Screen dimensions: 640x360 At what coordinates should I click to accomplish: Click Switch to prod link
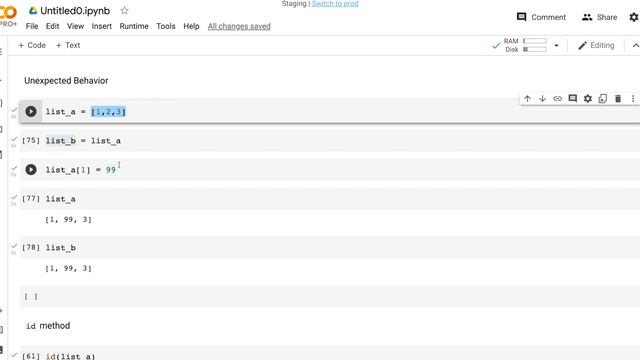(335, 4)
